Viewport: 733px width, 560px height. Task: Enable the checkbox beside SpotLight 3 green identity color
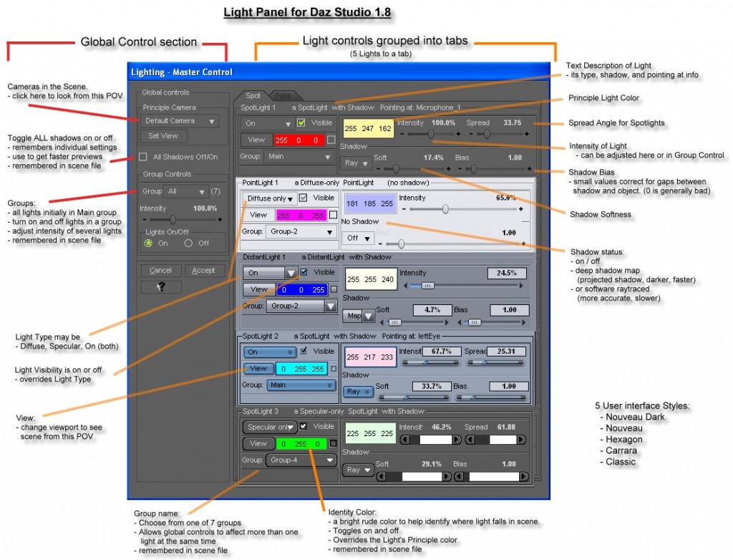click(x=334, y=443)
